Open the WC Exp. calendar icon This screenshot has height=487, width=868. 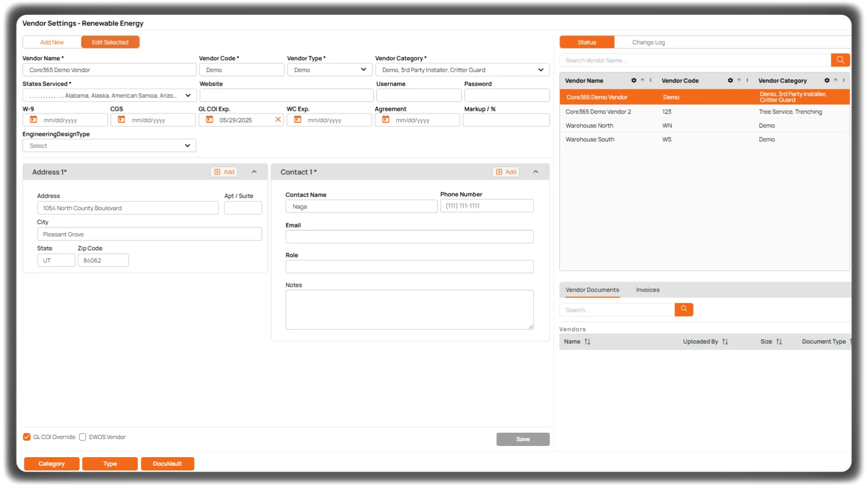(298, 119)
